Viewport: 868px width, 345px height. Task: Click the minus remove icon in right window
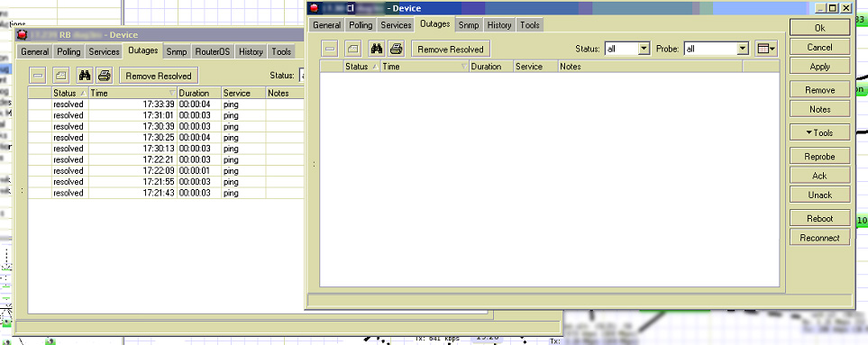pyautogui.click(x=330, y=49)
